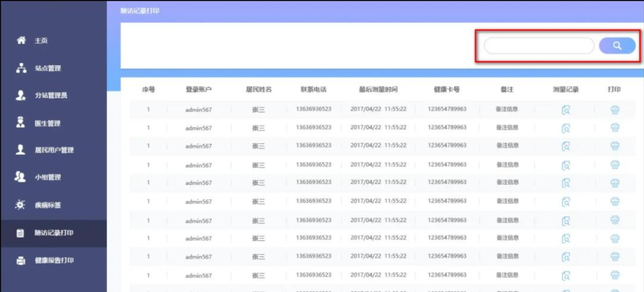Screen dimensions: 644x292
Task: Open 主页 home in sidebar
Action: tap(40, 40)
